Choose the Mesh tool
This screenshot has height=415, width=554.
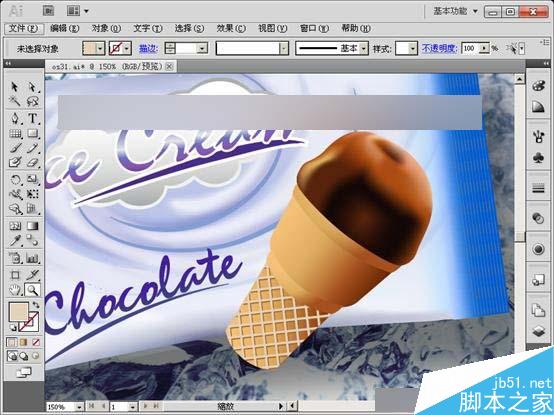pyautogui.click(x=15, y=226)
